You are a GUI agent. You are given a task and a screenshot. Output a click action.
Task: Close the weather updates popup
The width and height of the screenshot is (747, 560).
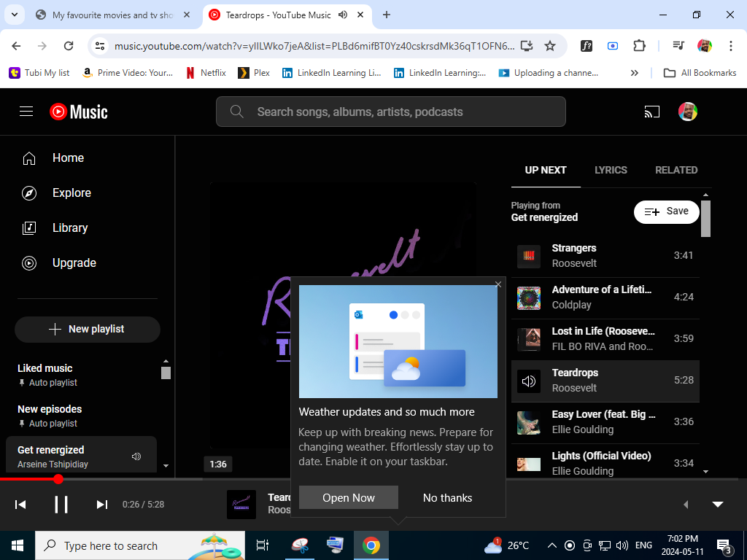tap(498, 284)
